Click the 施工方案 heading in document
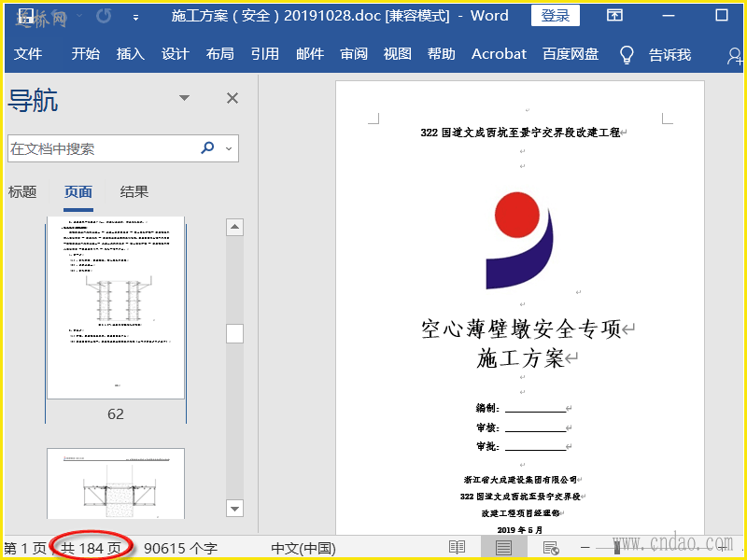This screenshot has height=560, width=747. click(x=520, y=358)
